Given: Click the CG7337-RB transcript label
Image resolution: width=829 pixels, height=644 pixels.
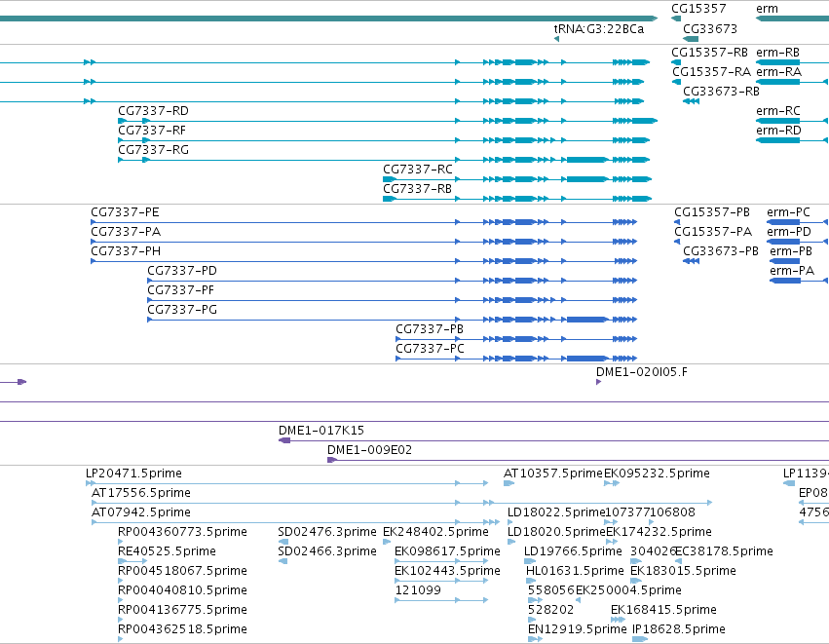Looking at the screenshot, I should click(418, 189).
